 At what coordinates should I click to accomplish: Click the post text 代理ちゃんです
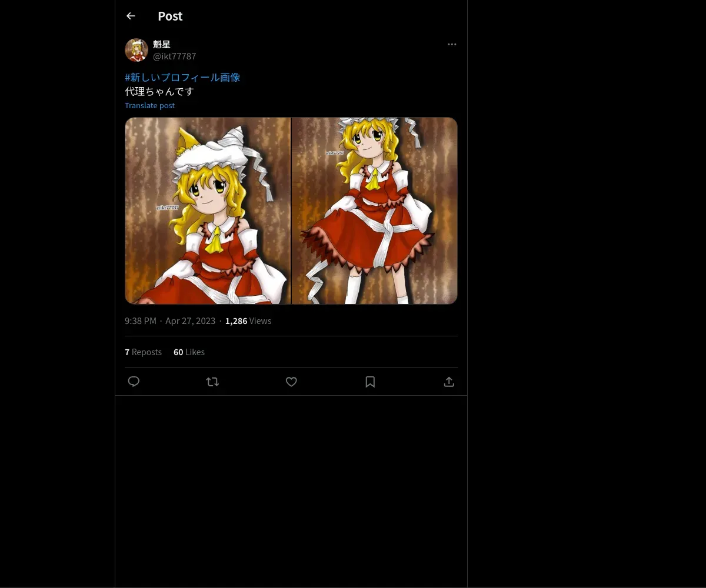tap(159, 91)
